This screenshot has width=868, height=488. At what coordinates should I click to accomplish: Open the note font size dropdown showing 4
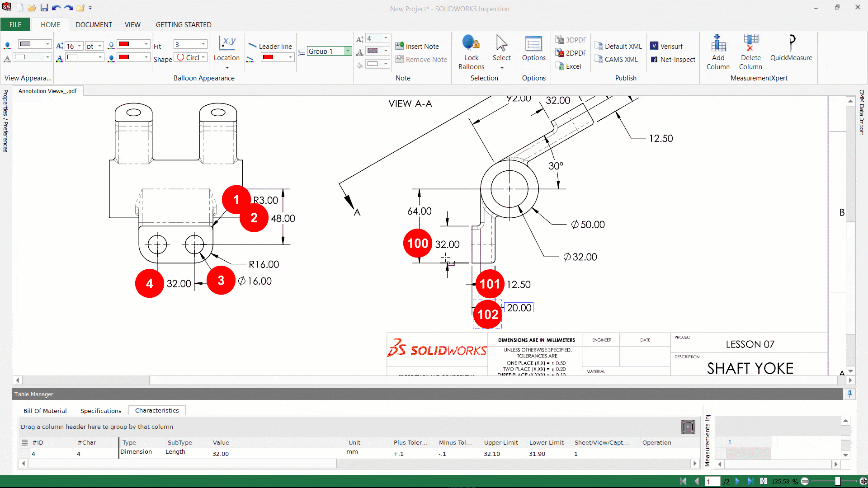click(x=386, y=38)
